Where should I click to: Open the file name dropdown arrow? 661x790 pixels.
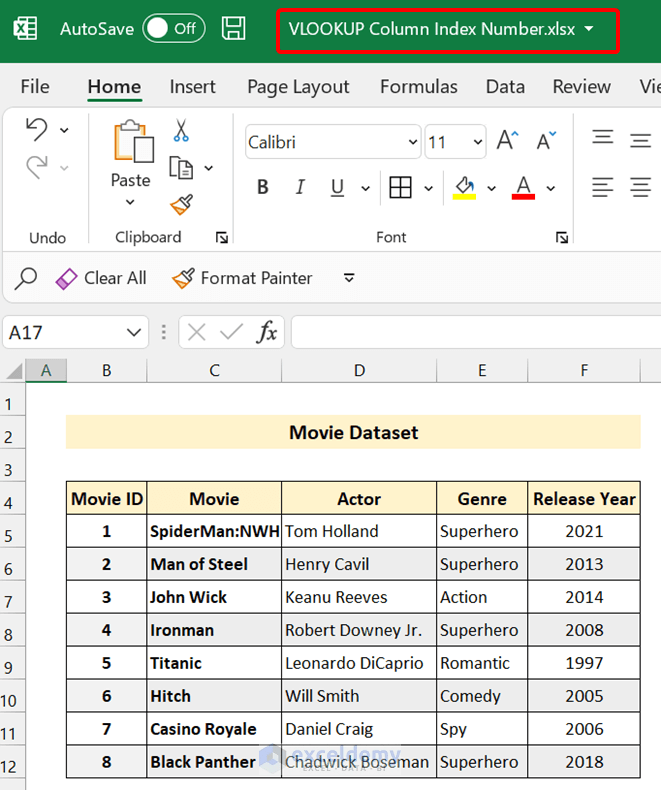coord(589,29)
